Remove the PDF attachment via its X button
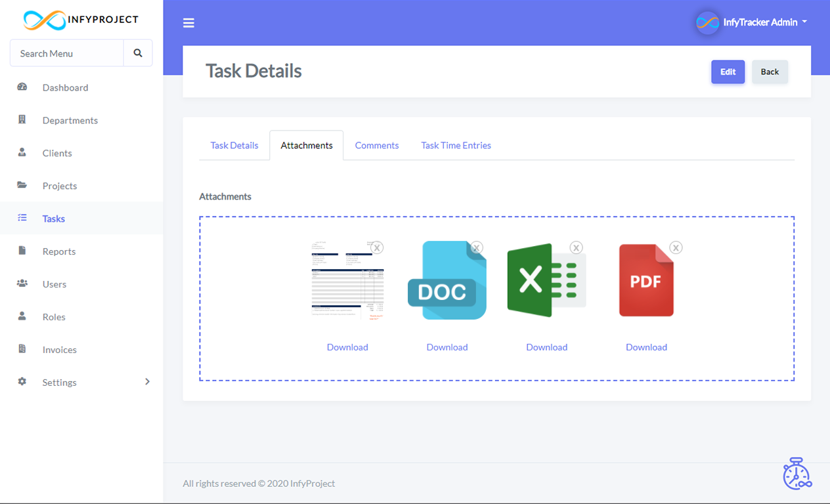Screen dimensions: 830x504 click(676, 247)
